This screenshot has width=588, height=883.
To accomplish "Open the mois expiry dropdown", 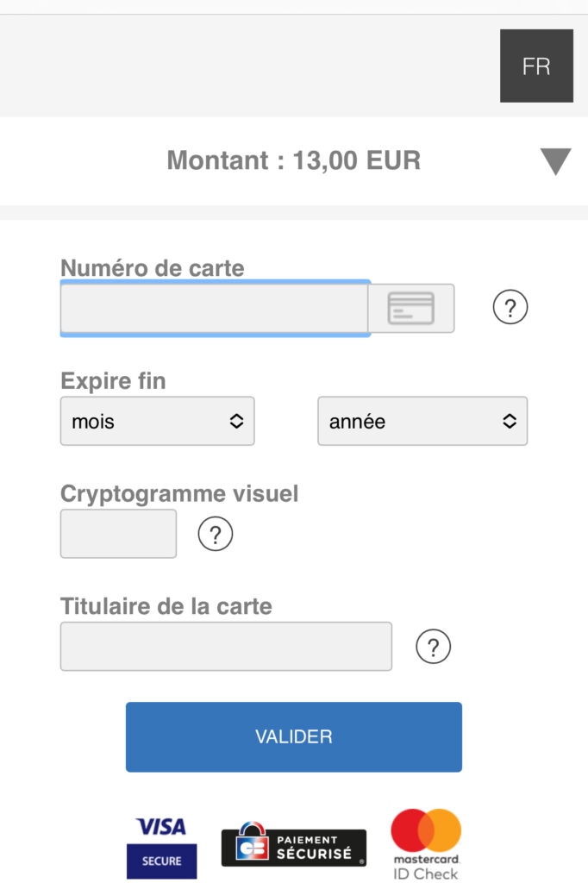I will (158, 421).
